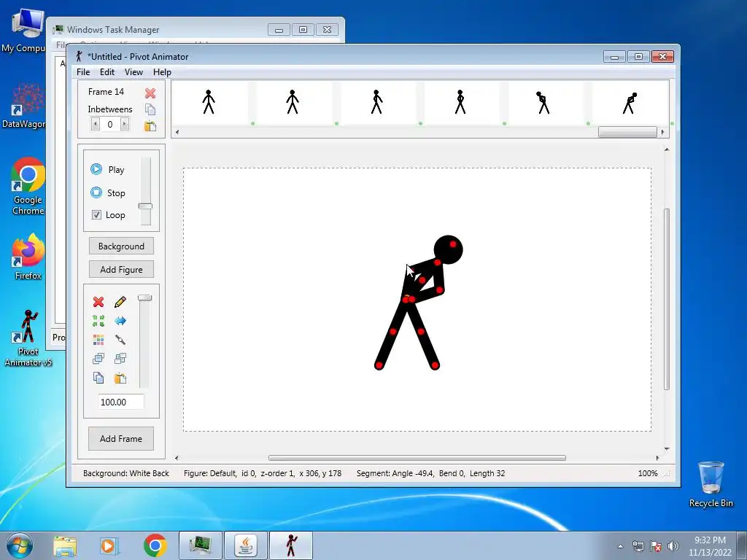Switch to Task Manager taskbar button

click(x=200, y=545)
